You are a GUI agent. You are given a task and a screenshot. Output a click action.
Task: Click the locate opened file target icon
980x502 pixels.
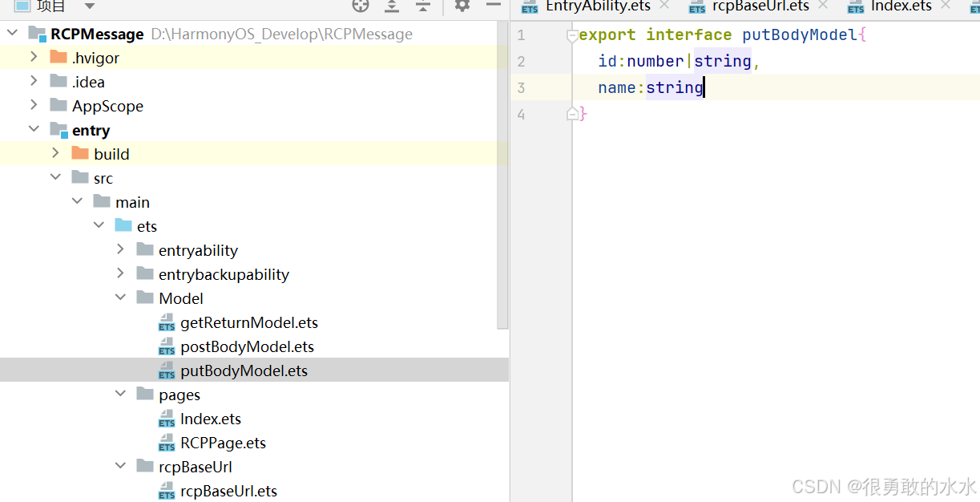pos(361,6)
